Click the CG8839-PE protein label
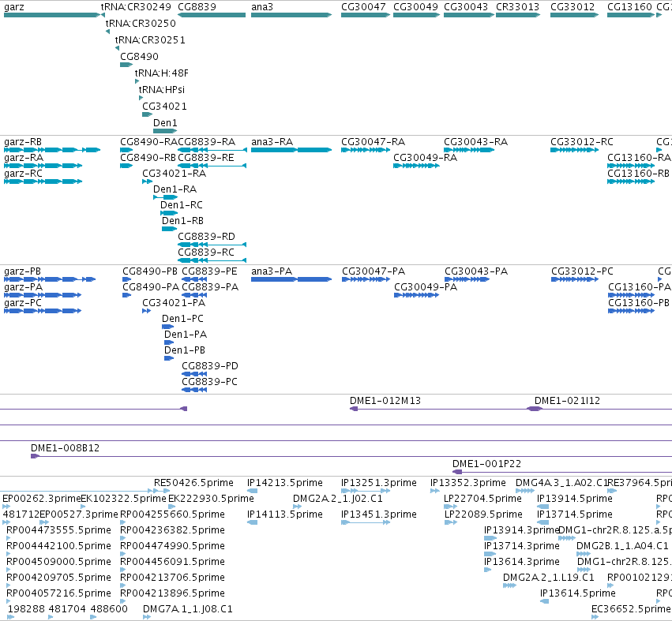The height and width of the screenshot is (621, 672). (209, 271)
